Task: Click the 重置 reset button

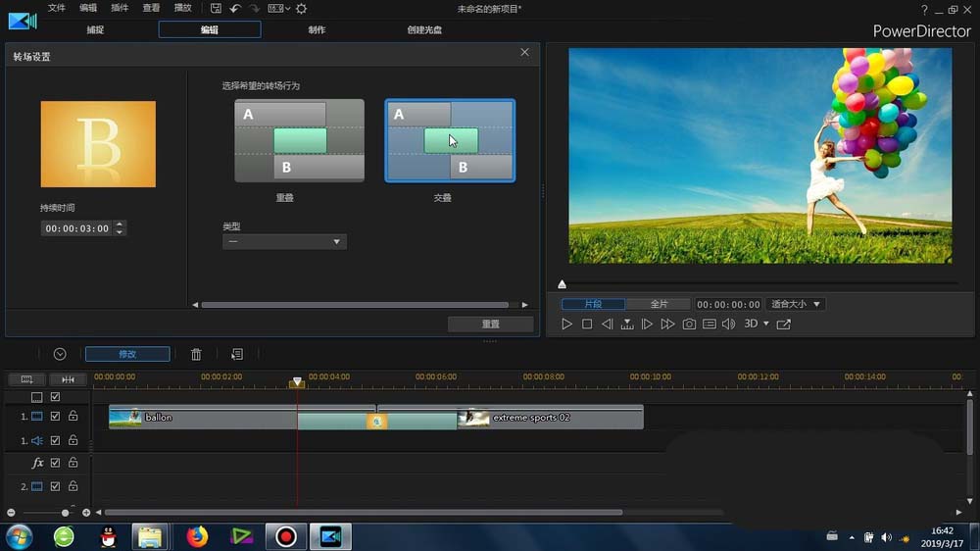Action: tap(490, 324)
